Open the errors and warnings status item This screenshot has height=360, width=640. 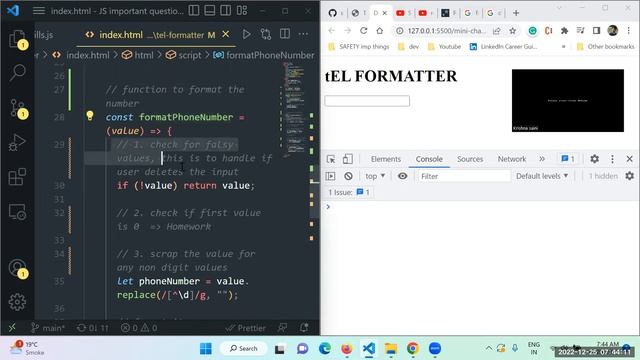tap(139, 328)
